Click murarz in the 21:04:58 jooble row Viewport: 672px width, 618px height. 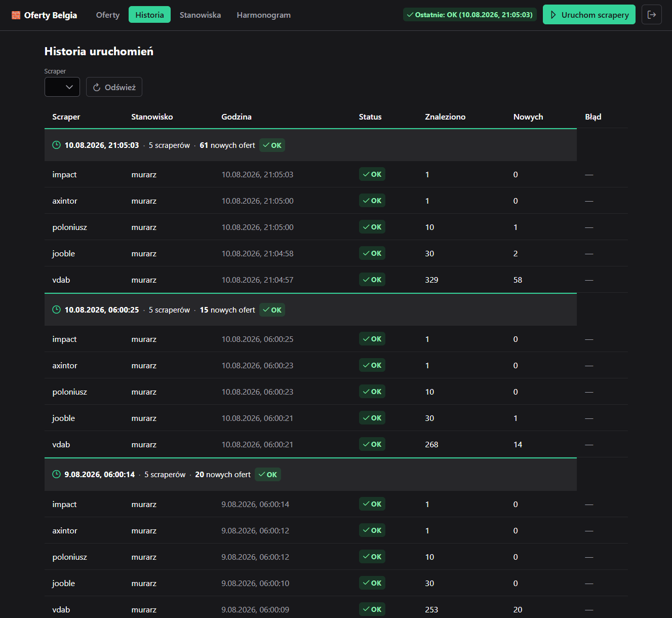point(144,253)
